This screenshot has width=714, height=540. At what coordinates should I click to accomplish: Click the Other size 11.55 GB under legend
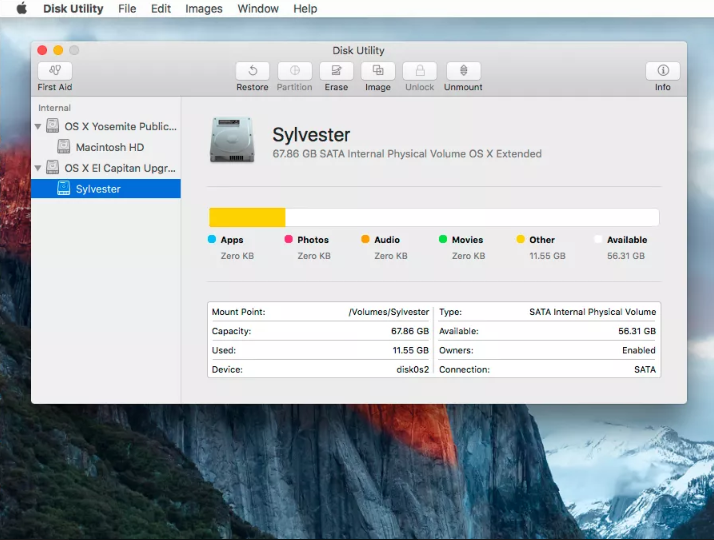click(x=547, y=256)
